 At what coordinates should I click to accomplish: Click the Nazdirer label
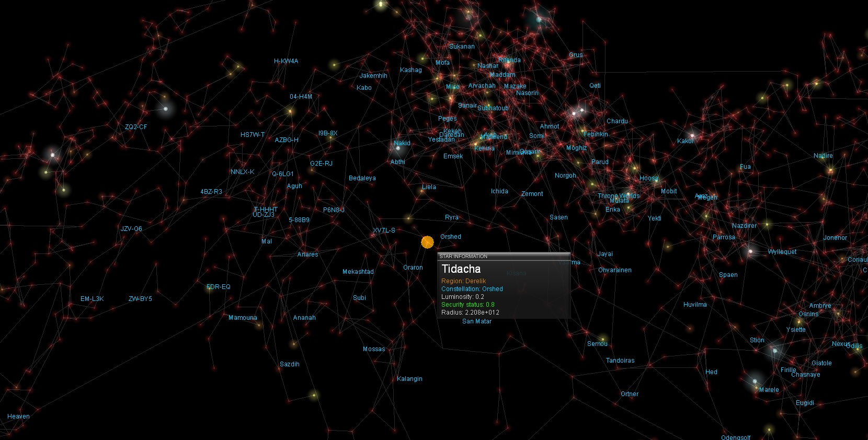(744, 226)
